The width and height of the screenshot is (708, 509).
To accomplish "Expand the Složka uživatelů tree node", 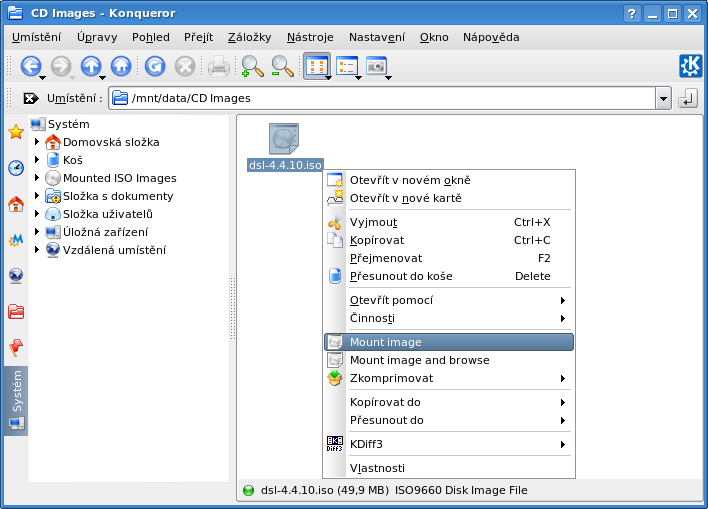I will point(37,214).
